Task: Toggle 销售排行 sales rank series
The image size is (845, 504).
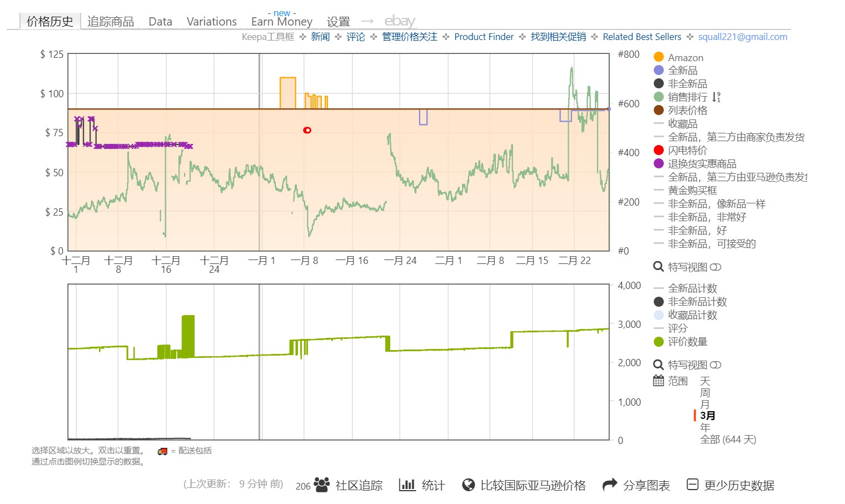Action: (659, 97)
